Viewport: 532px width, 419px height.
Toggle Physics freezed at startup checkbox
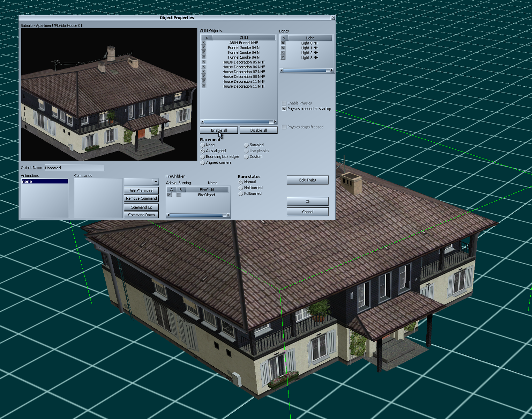284,109
